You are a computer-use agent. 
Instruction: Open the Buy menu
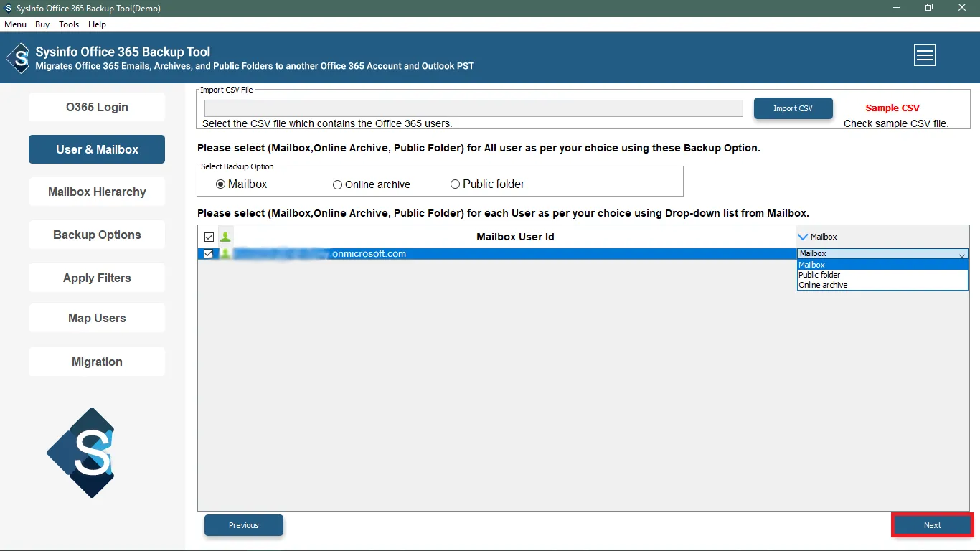tap(42, 24)
